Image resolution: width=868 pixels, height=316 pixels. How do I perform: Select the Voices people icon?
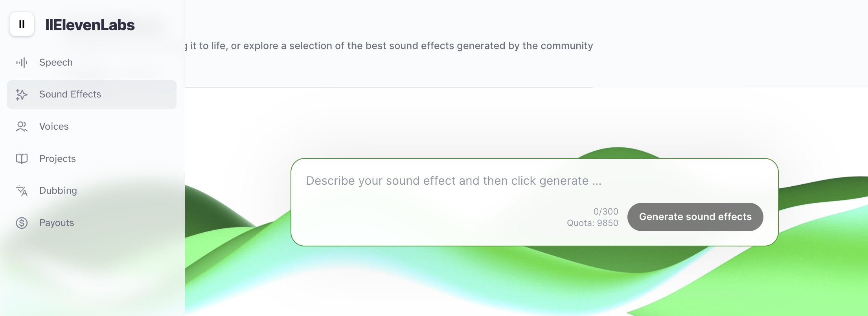click(22, 126)
